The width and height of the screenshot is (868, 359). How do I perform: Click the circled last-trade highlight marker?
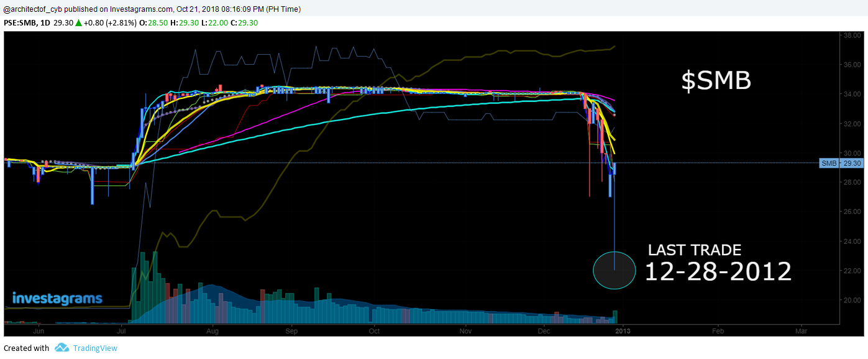click(x=614, y=270)
